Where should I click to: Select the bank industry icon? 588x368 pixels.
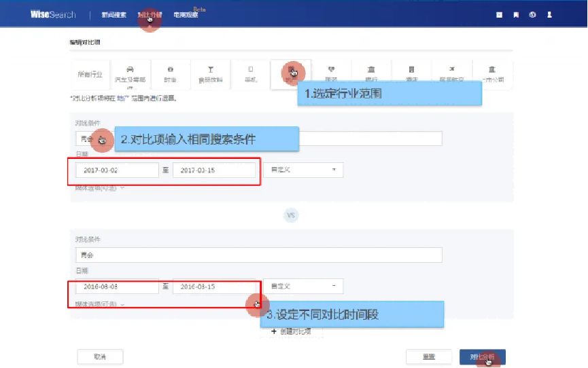pos(371,70)
